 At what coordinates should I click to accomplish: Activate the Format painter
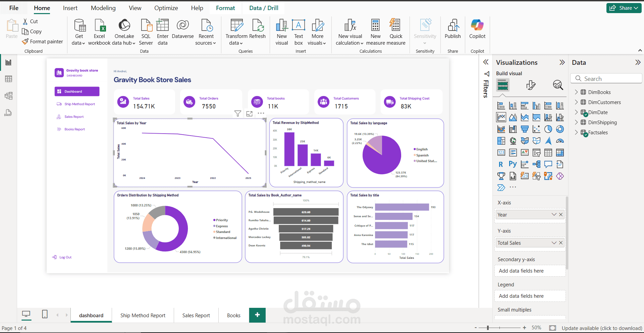pos(43,42)
